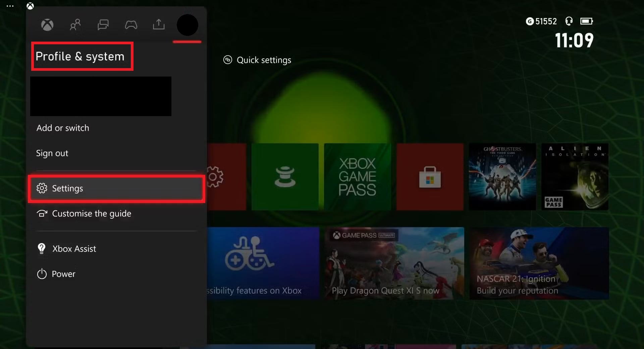Open accessibility features on Xbox card
Screen dimensions: 644x349
click(263, 263)
